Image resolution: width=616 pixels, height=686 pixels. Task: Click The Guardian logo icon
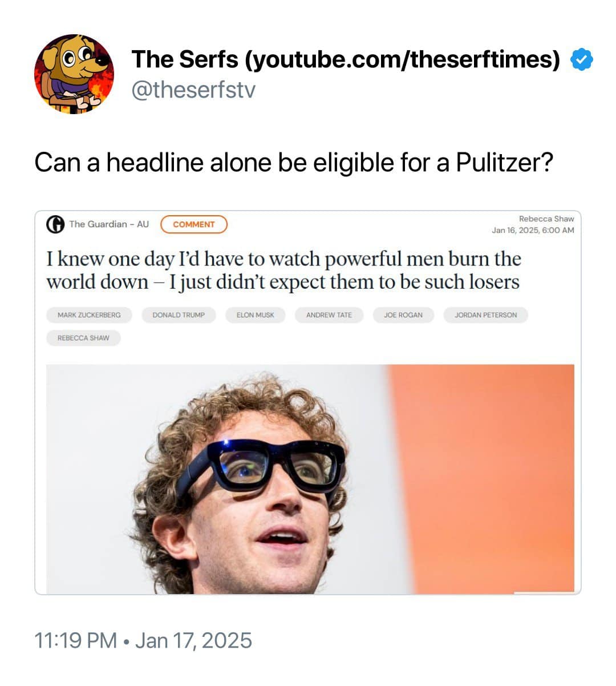point(55,224)
